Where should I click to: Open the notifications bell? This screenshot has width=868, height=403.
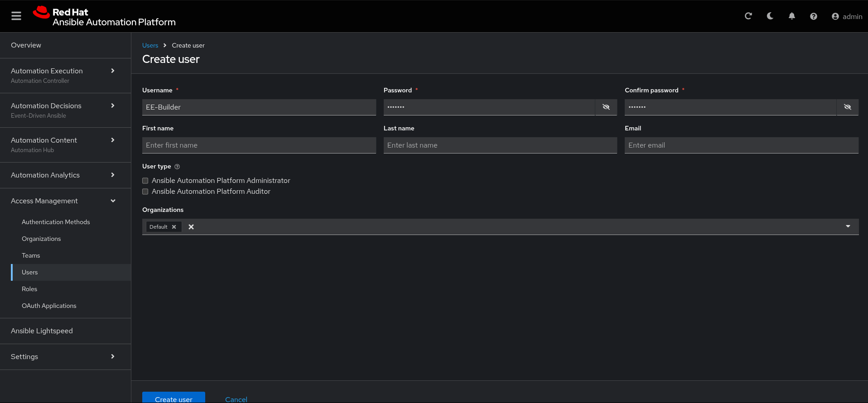(x=791, y=16)
